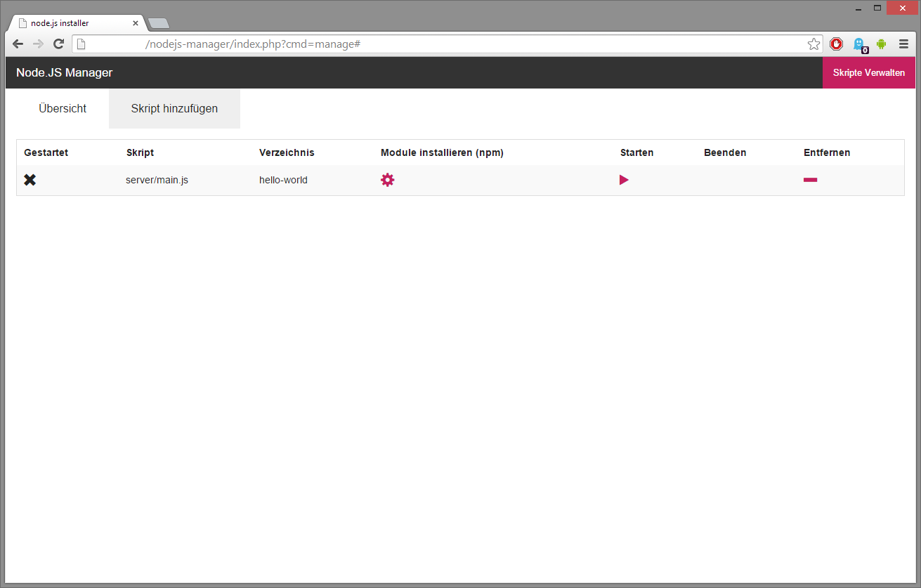Screen dimensions: 921x588
Task: Click the npm install gear icon for server/main.js
Action: click(388, 180)
